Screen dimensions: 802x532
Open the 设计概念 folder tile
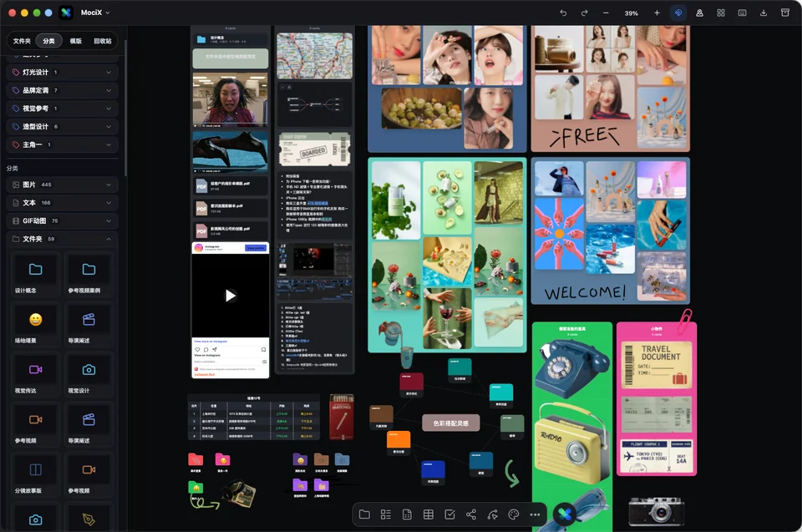[x=35, y=275]
